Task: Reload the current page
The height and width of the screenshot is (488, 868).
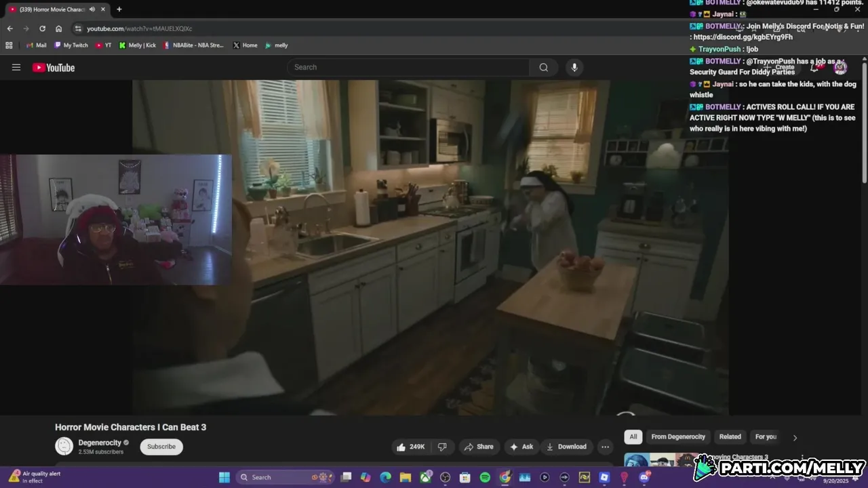Action: coord(42,28)
